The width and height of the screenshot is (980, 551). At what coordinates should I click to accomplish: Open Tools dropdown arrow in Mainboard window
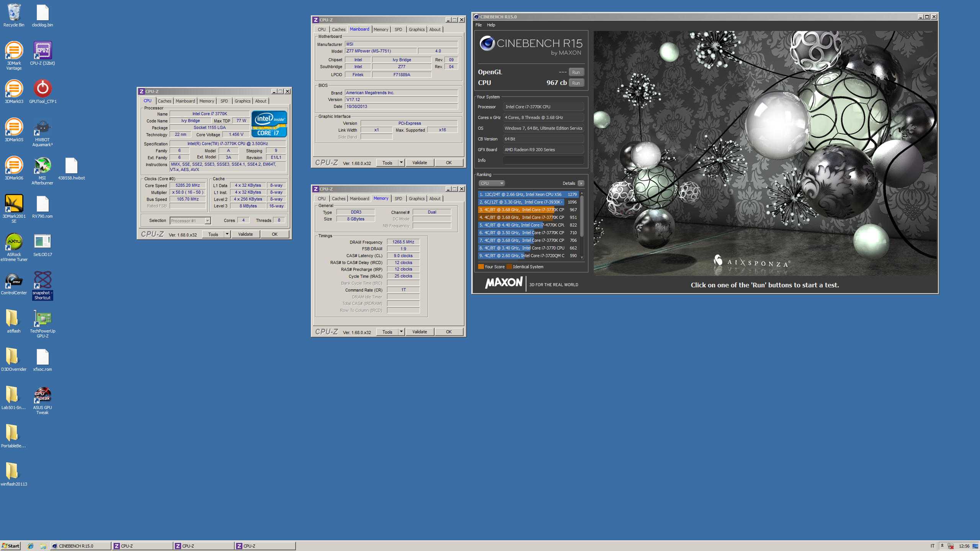click(401, 163)
